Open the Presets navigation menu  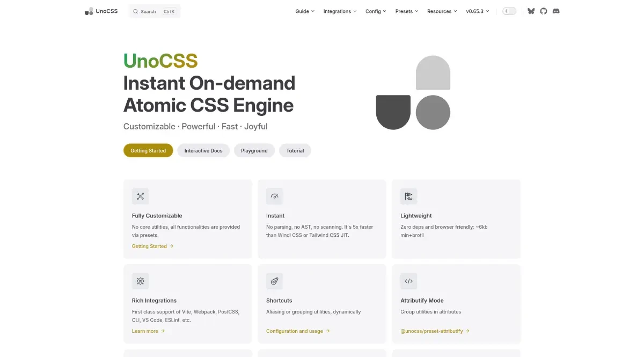click(407, 11)
